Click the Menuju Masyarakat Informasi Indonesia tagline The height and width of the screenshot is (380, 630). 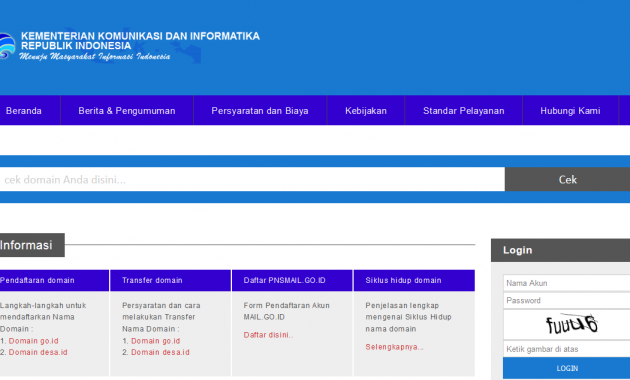pos(95,57)
